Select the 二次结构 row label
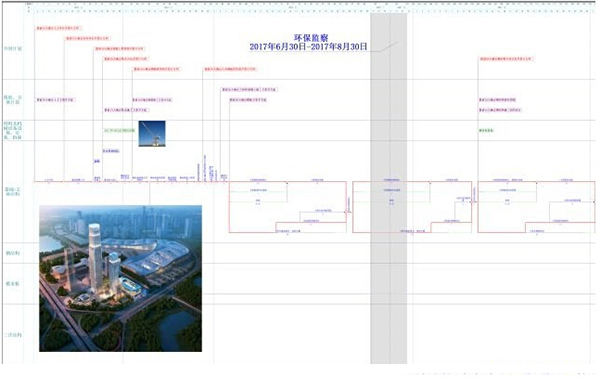The width and height of the screenshot is (600, 377). click(x=13, y=335)
